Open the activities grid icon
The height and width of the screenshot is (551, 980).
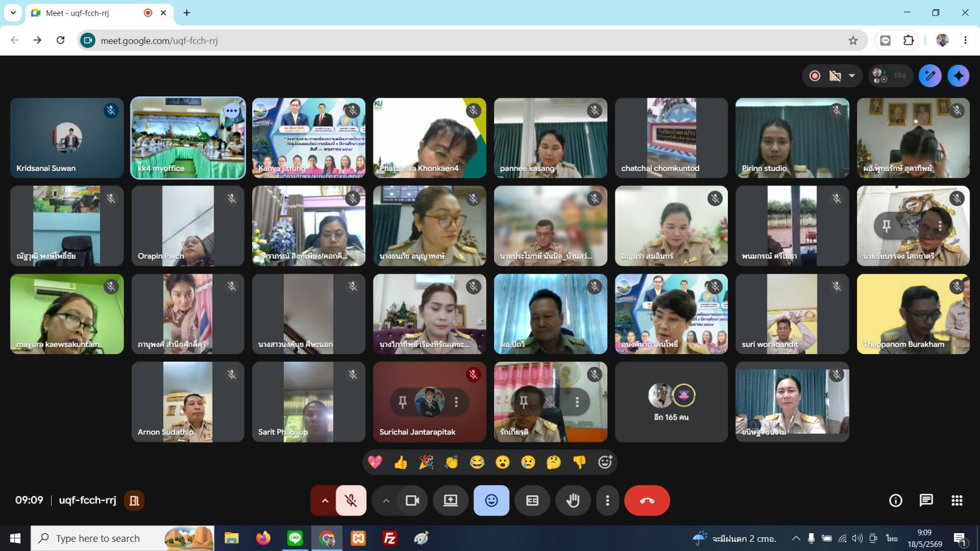pos(956,500)
